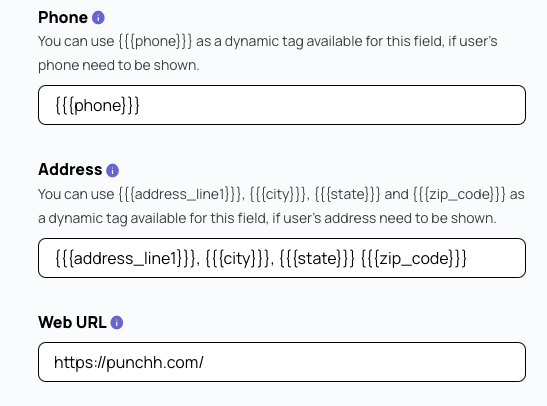Screen dimensions: 547x406
Task: Click the Web URL heading label
Action: point(72,322)
